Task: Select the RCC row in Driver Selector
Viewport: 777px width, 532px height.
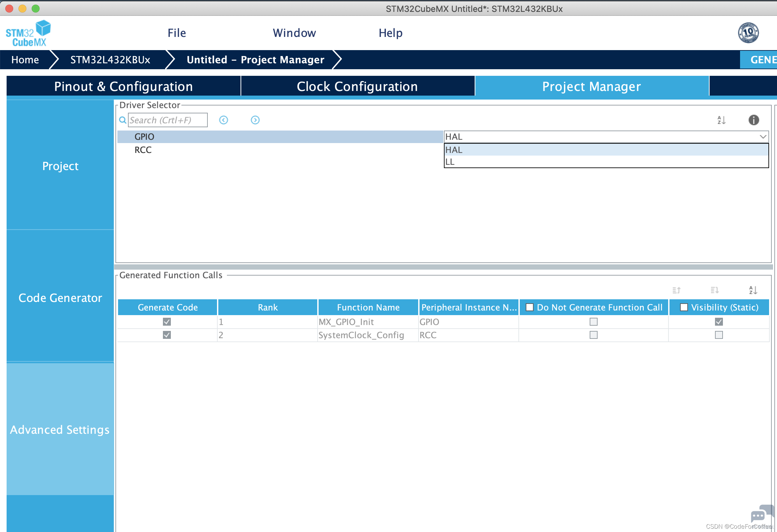Action: (x=280, y=150)
